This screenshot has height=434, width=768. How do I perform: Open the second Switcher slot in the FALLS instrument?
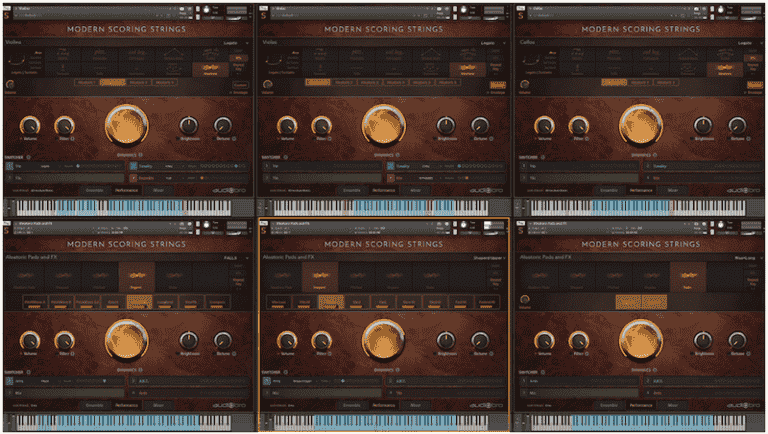190,381
